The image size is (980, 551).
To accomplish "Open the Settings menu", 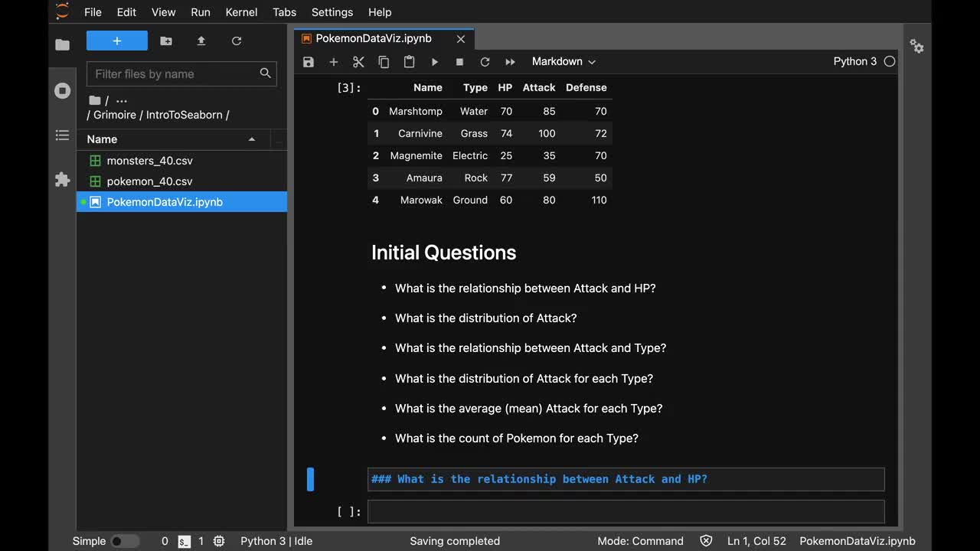I will pyautogui.click(x=332, y=12).
